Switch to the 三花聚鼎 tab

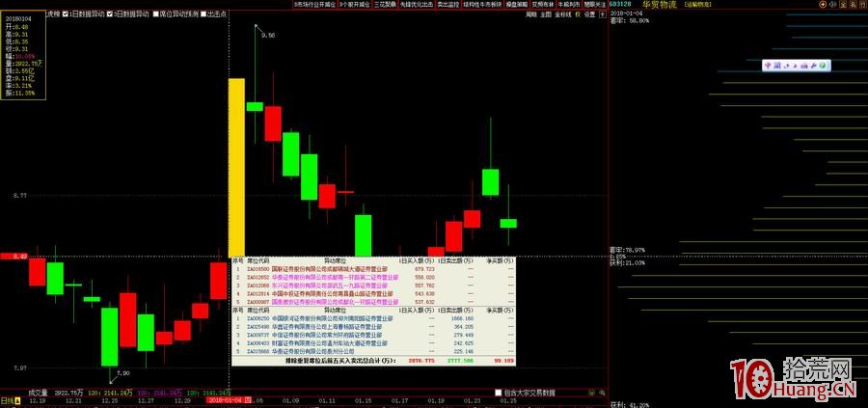(385, 4)
